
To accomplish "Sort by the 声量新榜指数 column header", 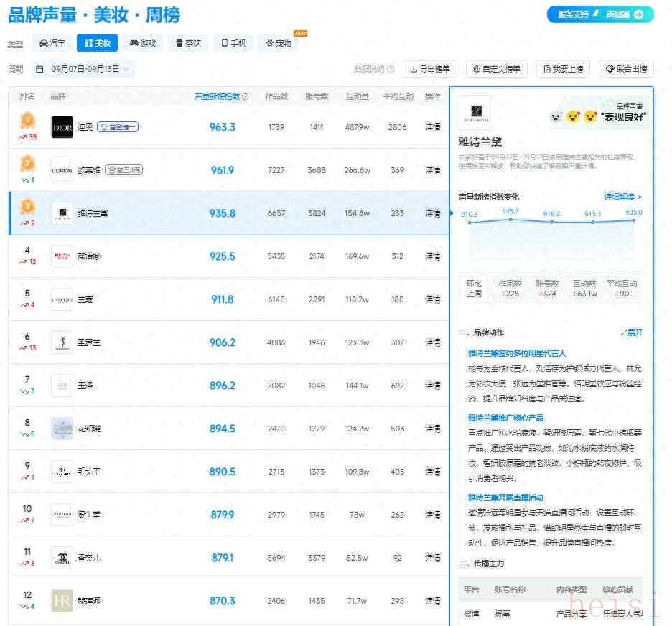I will (218, 96).
